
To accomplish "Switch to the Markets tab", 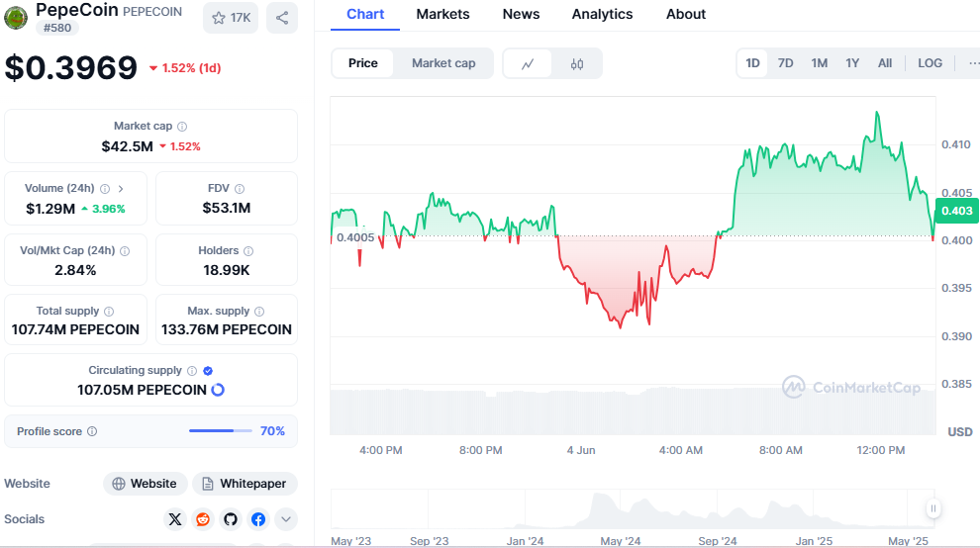I will point(442,15).
